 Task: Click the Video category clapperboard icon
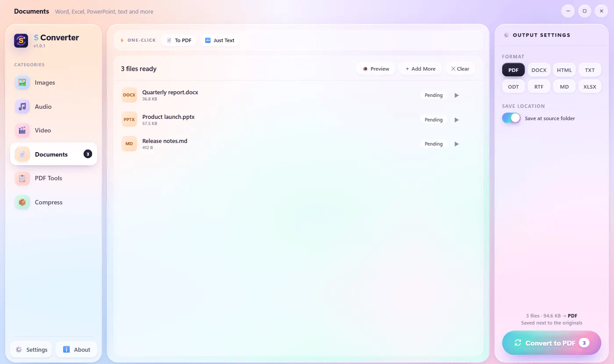tap(22, 130)
